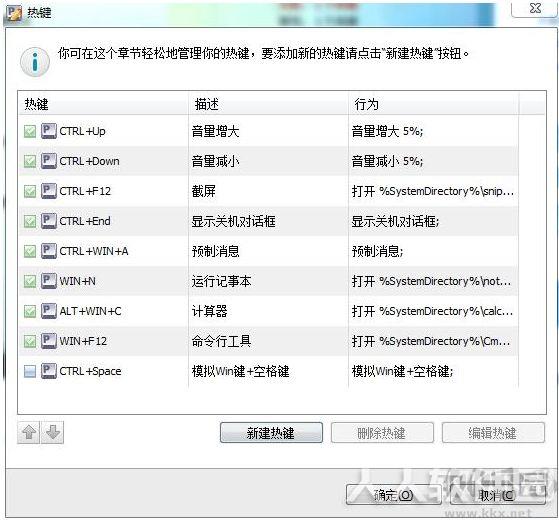Click the 编辑热键 button
Screen dimensions: 559x520
coord(493,433)
